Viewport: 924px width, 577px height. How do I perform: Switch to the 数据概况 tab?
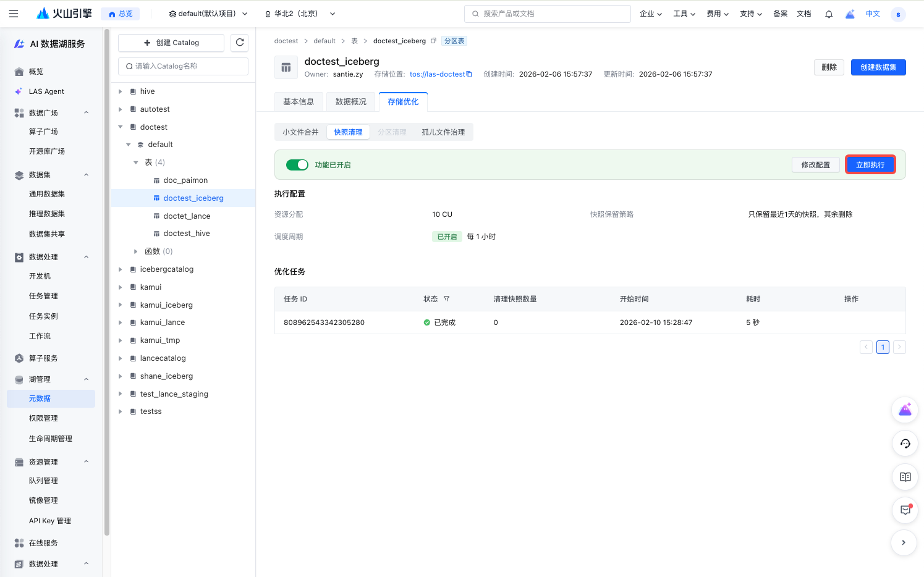(350, 102)
